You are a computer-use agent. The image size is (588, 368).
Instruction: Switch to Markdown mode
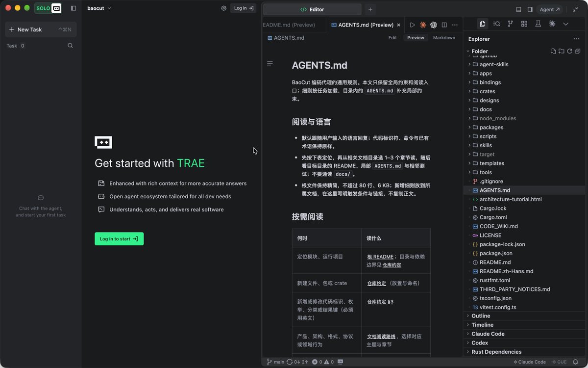pyautogui.click(x=444, y=38)
